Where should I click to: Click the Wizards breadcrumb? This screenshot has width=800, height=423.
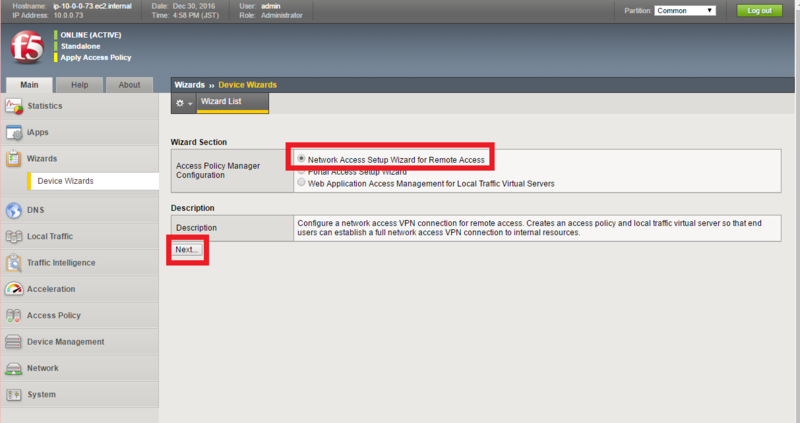(x=189, y=85)
